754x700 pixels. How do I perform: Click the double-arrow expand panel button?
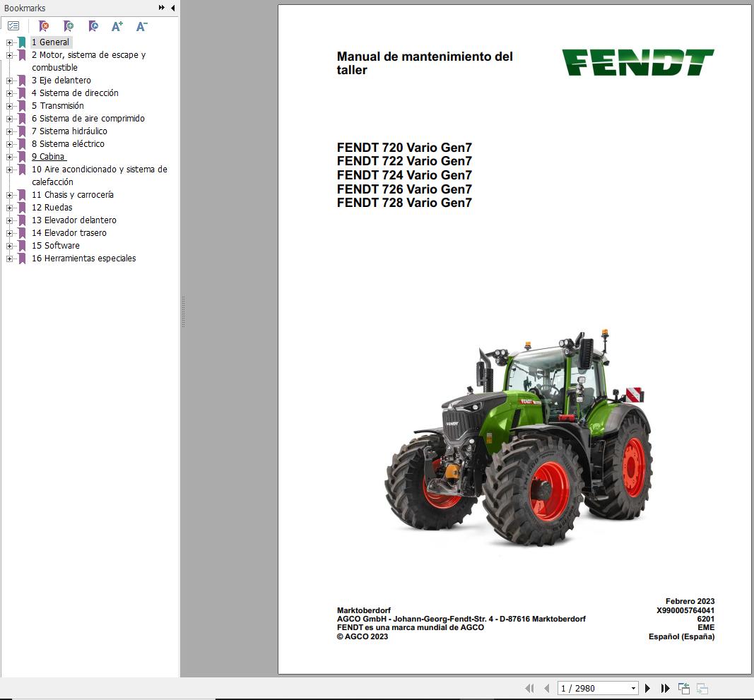click(x=162, y=8)
